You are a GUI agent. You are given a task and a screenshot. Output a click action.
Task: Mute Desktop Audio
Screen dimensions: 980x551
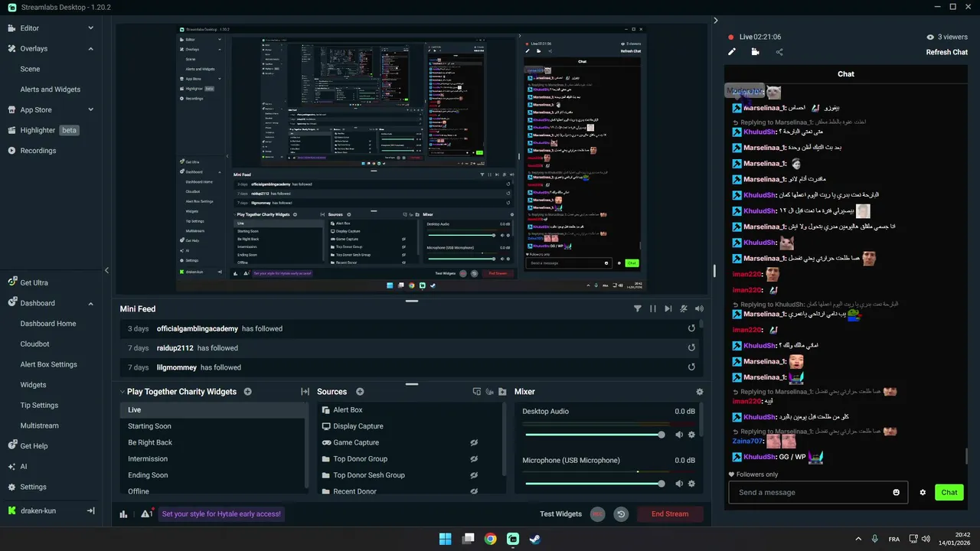[x=678, y=435]
